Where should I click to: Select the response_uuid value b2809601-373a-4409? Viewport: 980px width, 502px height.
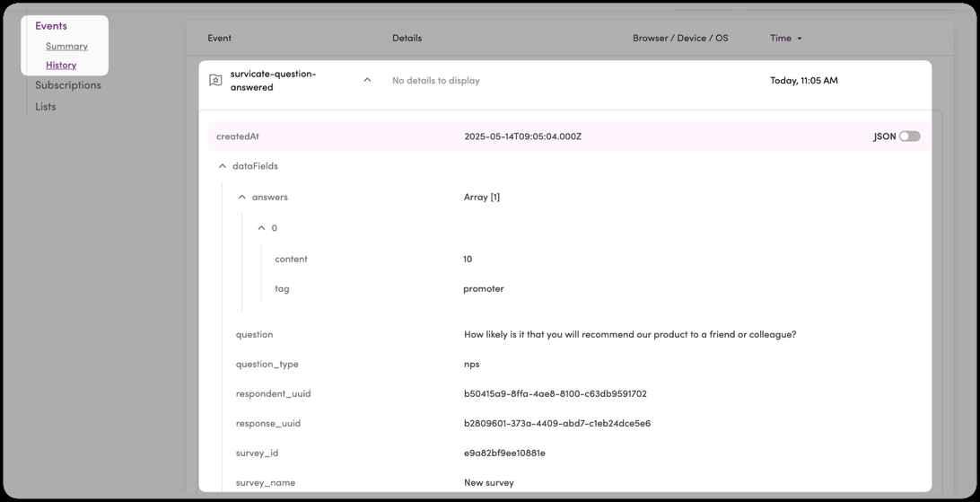point(557,423)
